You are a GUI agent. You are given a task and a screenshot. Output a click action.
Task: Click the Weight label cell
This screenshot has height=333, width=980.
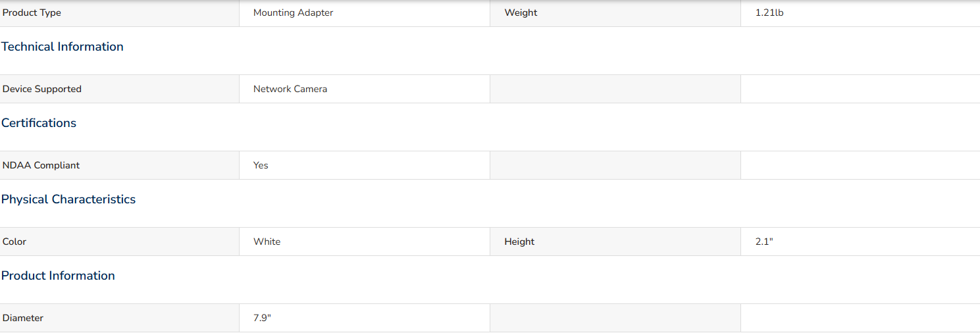pos(615,13)
